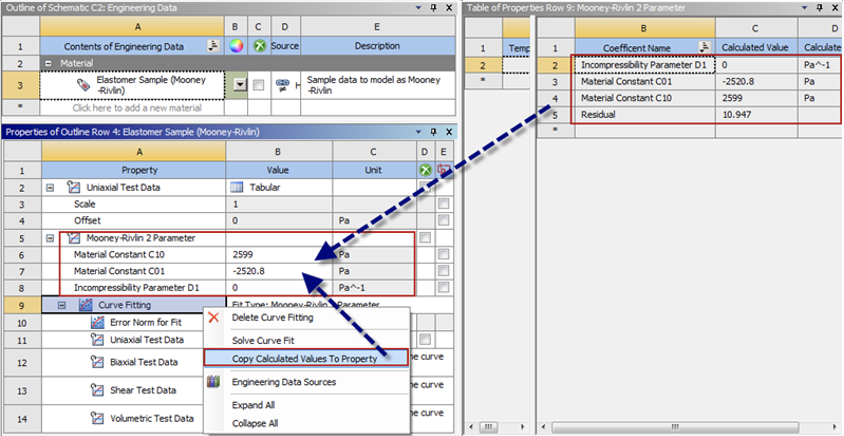The image size is (844, 436).
Task: Click red parameter icon in Properties column E header
Action: (443, 170)
